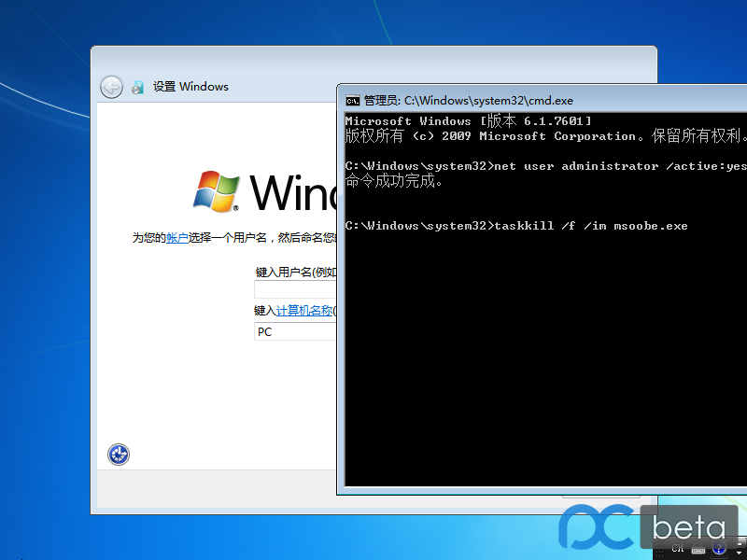Click the language bar keyboard icon
Screen dimensions: 747x560
point(698,550)
